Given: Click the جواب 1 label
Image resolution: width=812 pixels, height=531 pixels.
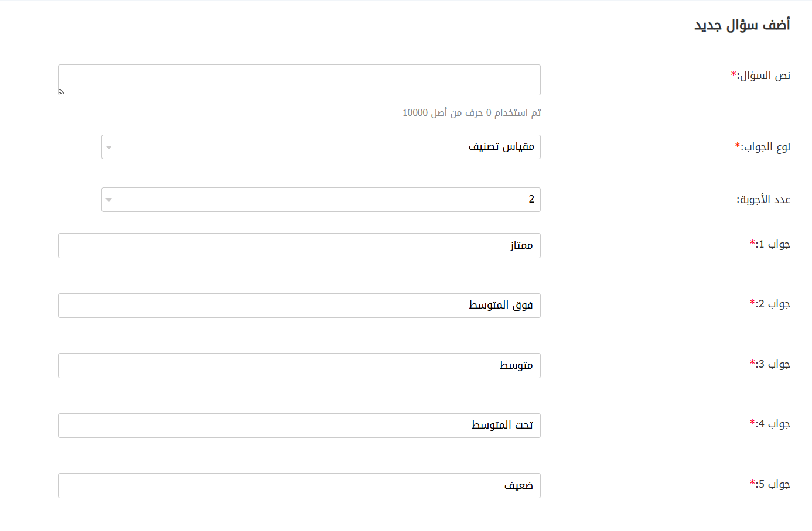Looking at the screenshot, I should point(773,244).
